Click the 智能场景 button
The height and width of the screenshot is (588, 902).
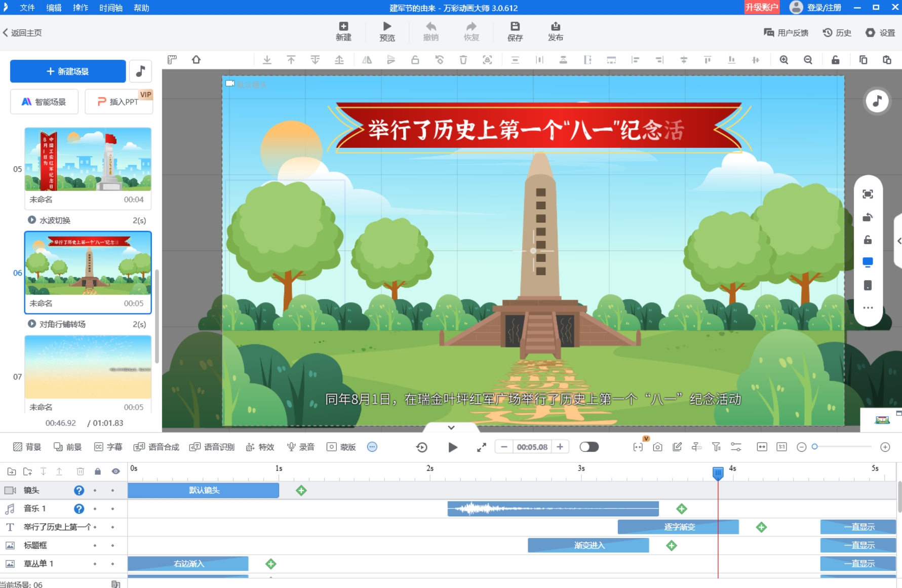pyautogui.click(x=44, y=102)
